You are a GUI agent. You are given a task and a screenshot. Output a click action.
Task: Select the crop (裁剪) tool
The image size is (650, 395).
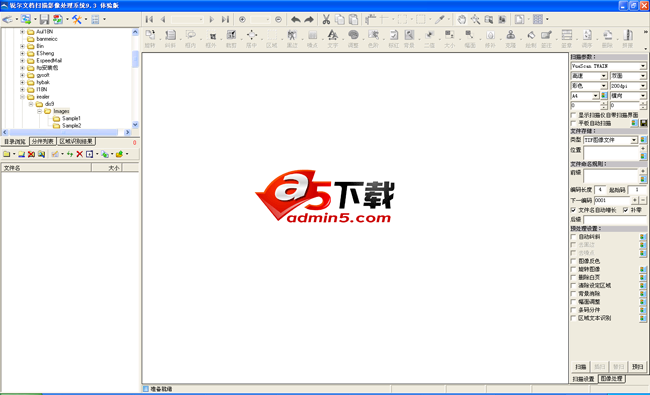[231, 36]
